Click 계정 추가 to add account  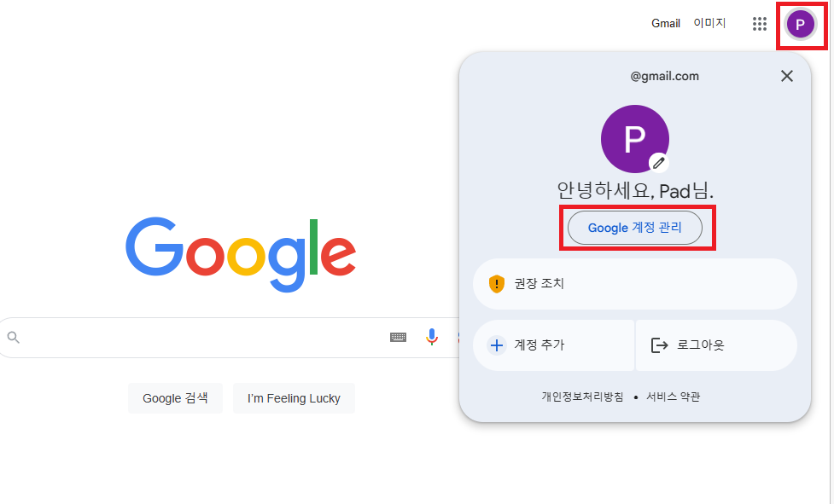point(553,345)
